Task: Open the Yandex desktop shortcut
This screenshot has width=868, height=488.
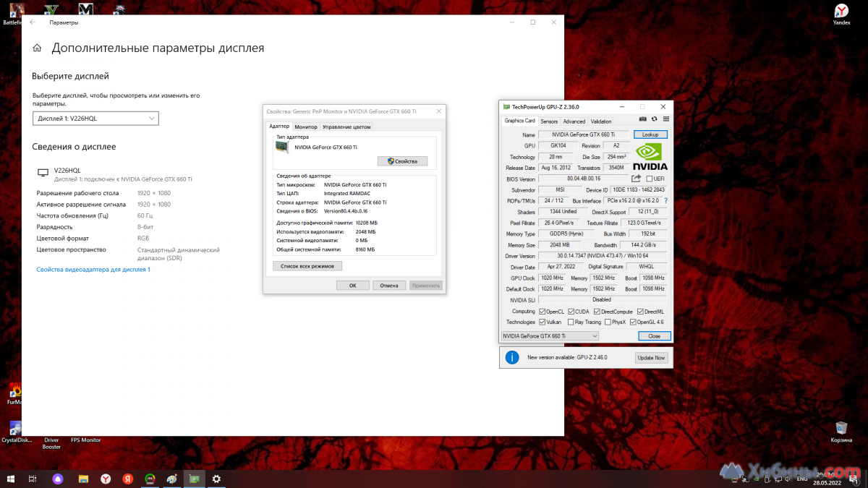Action: pos(841,14)
